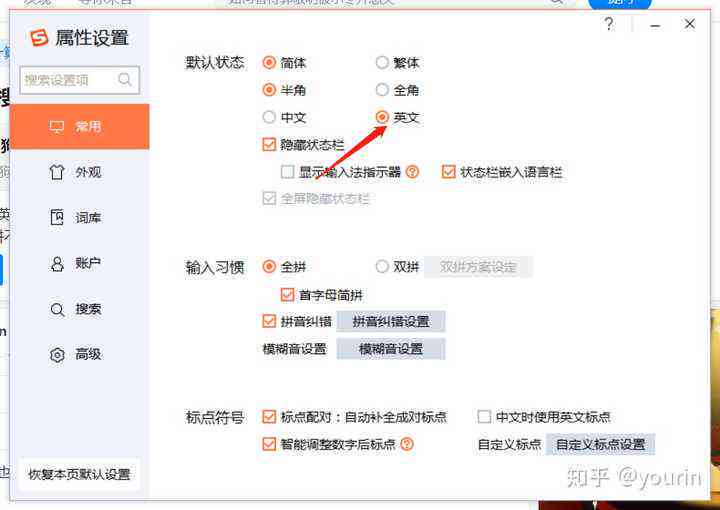Toggle 状态栏嵌入语言栏 checkbox
Screen dimensions: 720x510
449,172
